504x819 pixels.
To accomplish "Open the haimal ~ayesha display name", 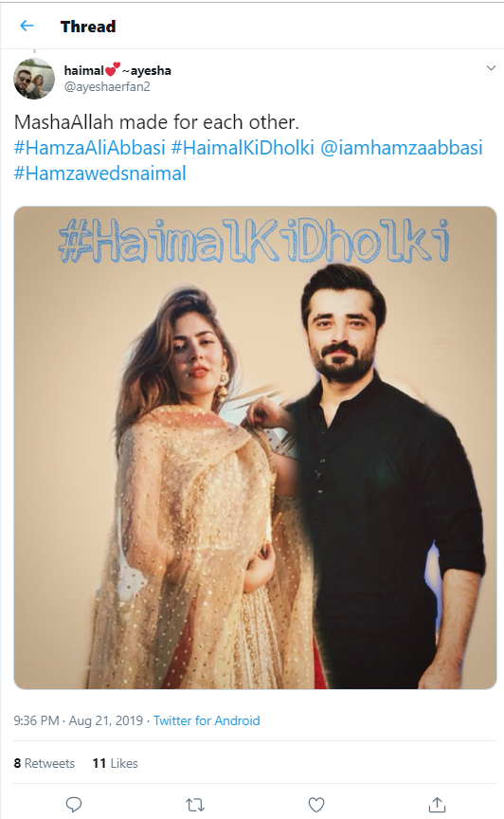I will [x=117, y=70].
